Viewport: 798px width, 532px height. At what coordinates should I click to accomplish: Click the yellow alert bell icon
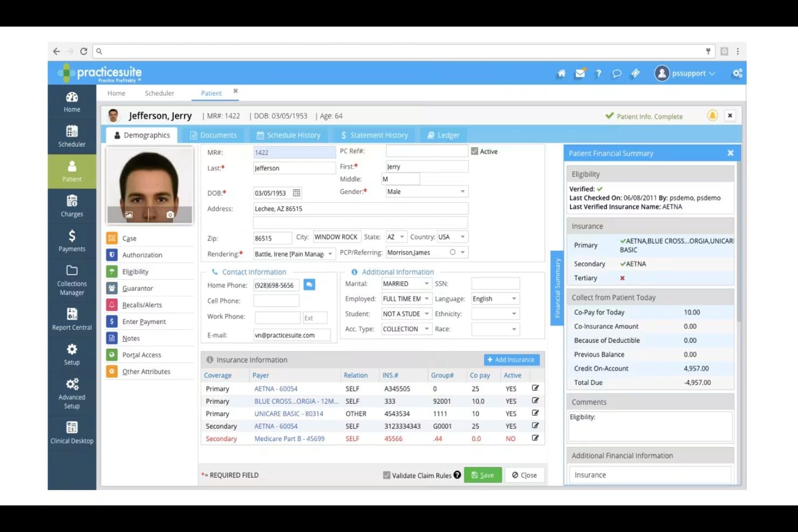712,115
